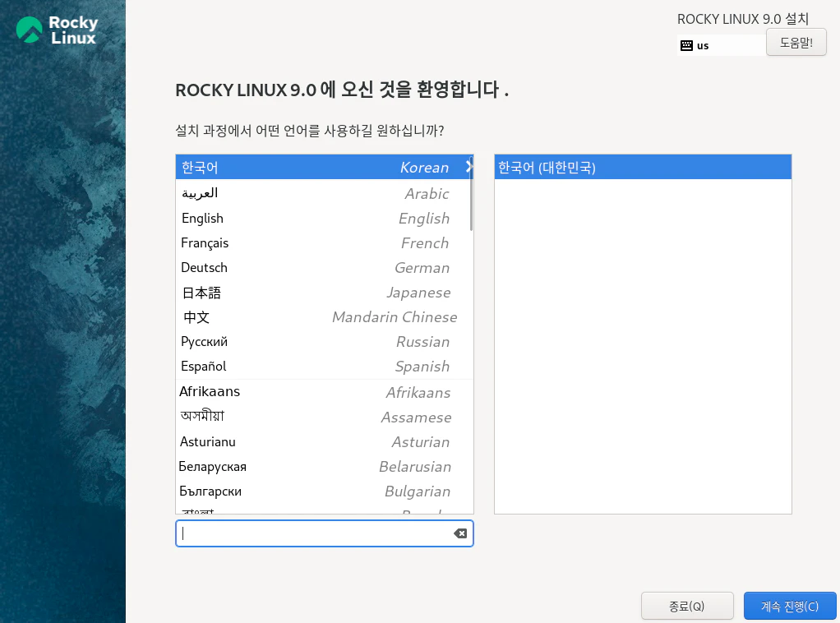Click the clear-text icon in search field
This screenshot has width=840, height=623.
pyautogui.click(x=459, y=533)
